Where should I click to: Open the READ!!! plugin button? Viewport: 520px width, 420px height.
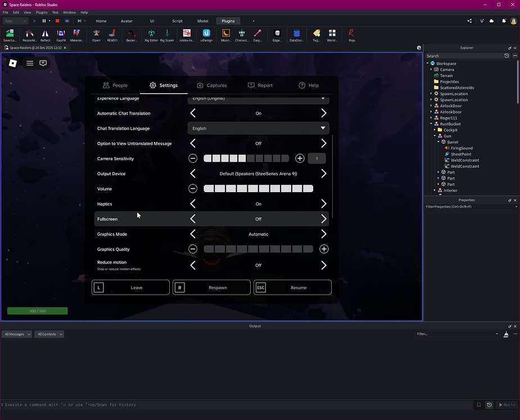tap(112, 35)
